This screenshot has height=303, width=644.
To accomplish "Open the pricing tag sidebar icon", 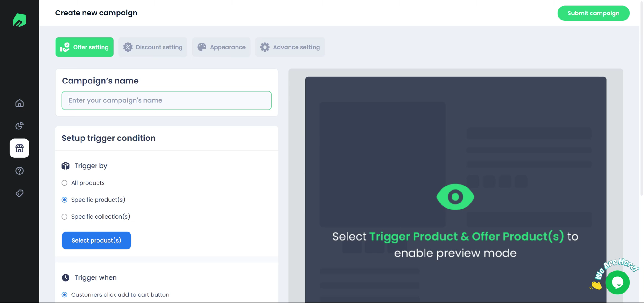I will pyautogui.click(x=19, y=193).
